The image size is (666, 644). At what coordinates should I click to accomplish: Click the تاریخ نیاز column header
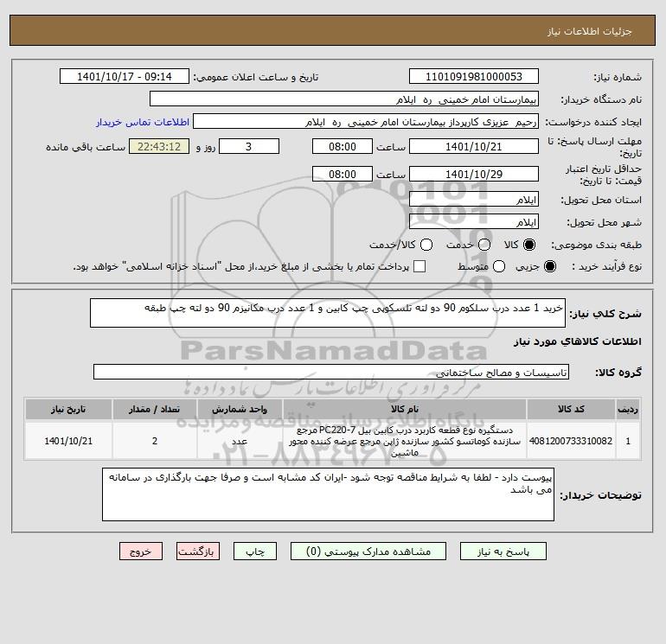point(68,409)
